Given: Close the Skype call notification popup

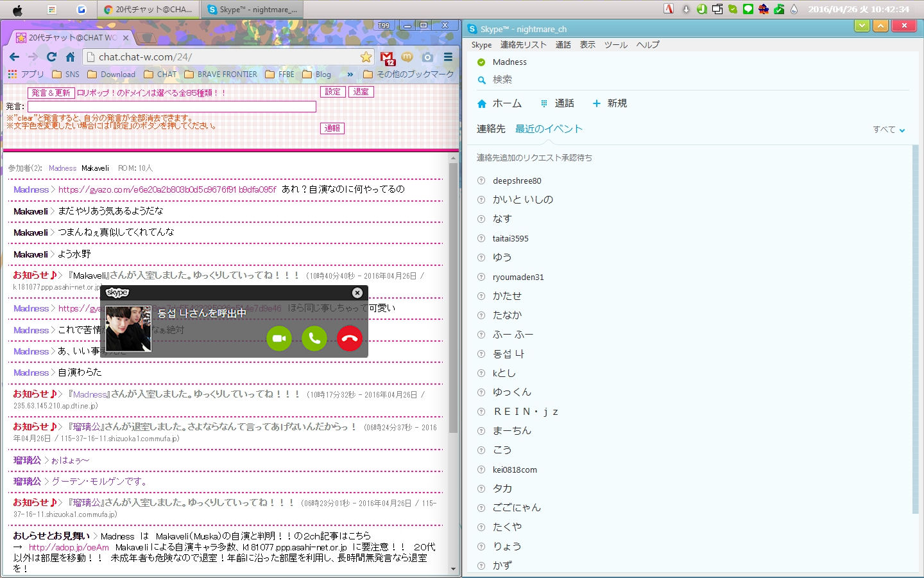Looking at the screenshot, I should click(x=357, y=293).
